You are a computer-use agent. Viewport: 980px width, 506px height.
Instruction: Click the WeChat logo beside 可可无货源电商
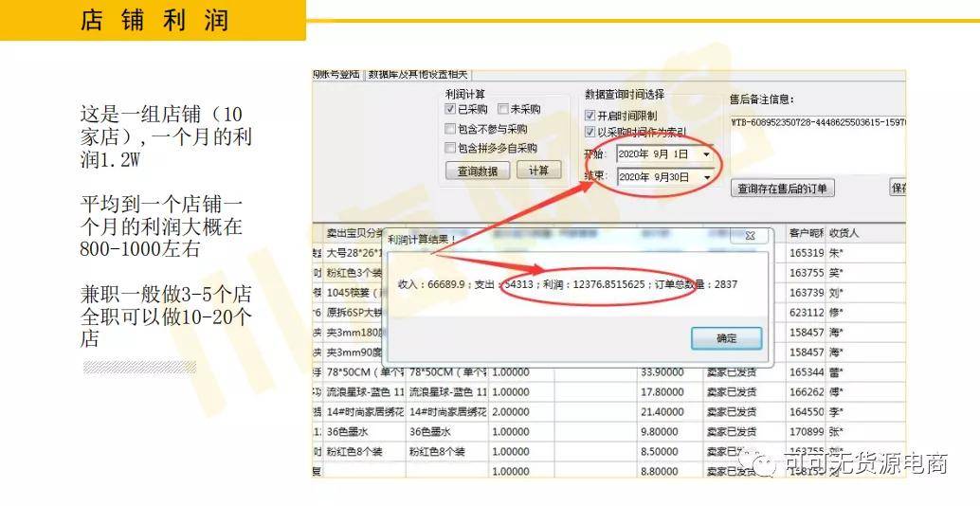(759, 463)
